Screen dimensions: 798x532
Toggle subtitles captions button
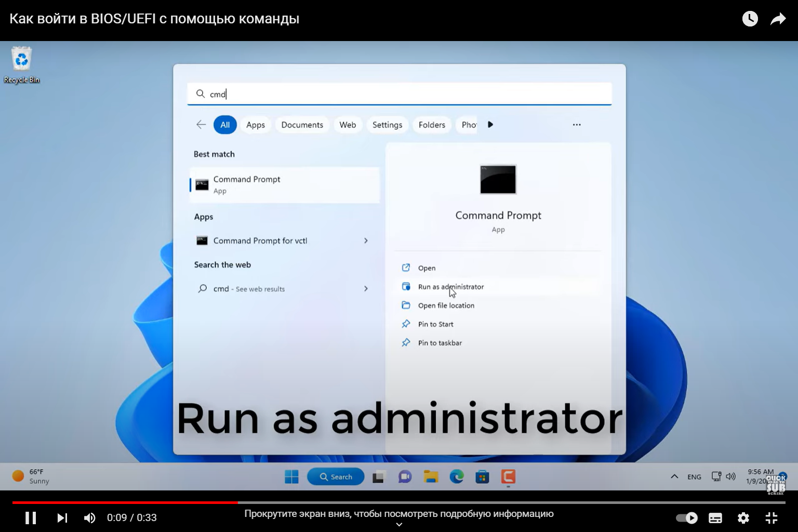pyautogui.click(x=715, y=517)
